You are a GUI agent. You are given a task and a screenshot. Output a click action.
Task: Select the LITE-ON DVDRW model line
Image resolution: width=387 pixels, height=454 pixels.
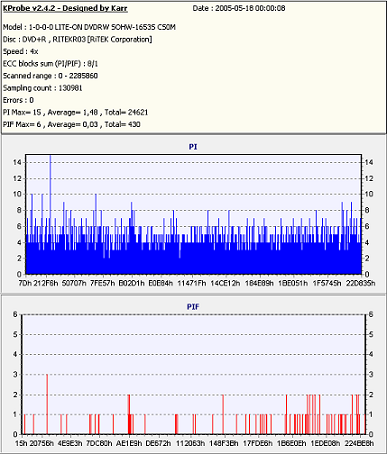(x=89, y=27)
